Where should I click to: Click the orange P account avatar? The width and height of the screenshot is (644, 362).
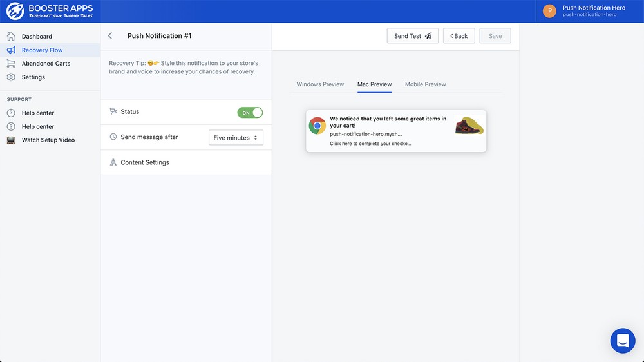(x=549, y=11)
